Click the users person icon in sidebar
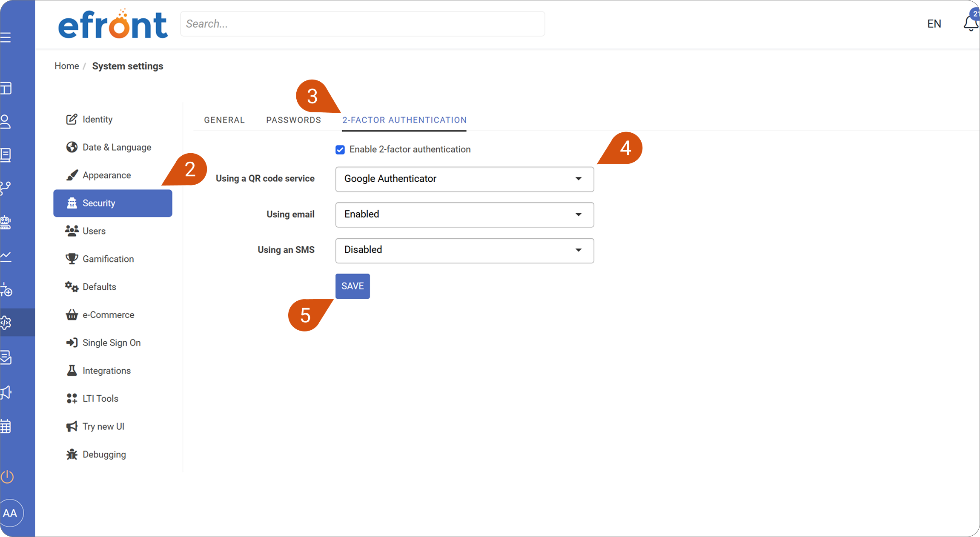This screenshot has width=980, height=537. coord(6,122)
